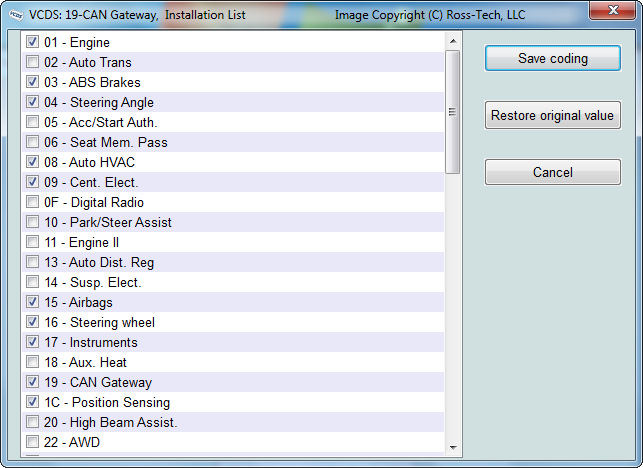Enable the 13 - Auto Dist. Reg checkbox
This screenshot has width=643, height=468.
pos(32,262)
